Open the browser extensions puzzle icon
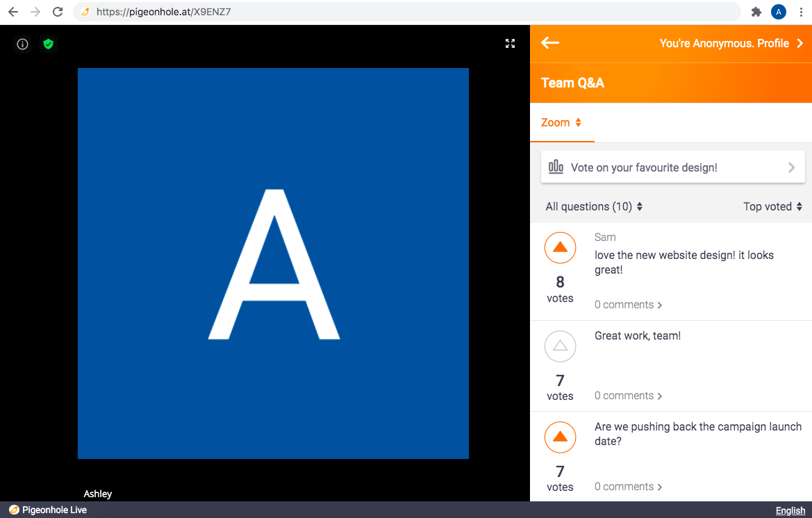Image resolution: width=812 pixels, height=518 pixels. pos(756,12)
